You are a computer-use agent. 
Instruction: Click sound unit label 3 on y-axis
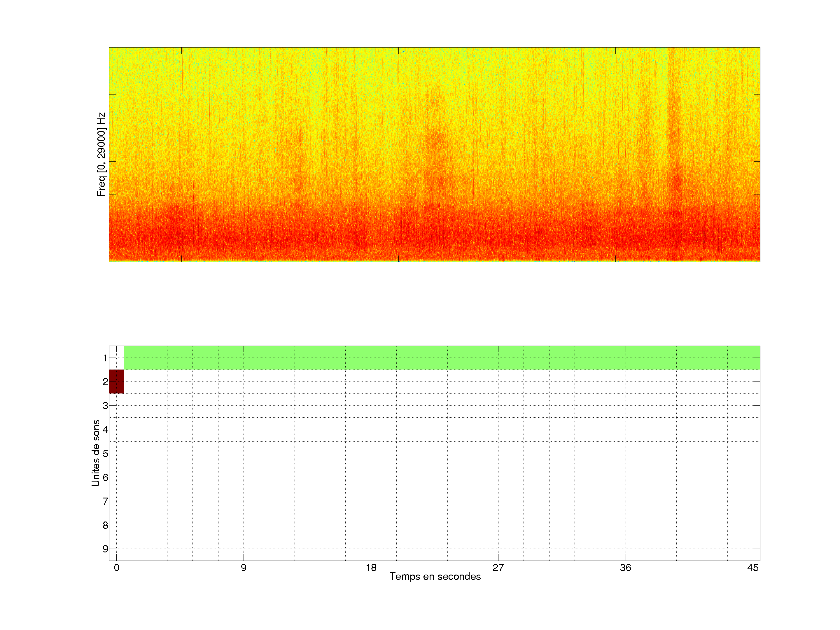point(105,406)
